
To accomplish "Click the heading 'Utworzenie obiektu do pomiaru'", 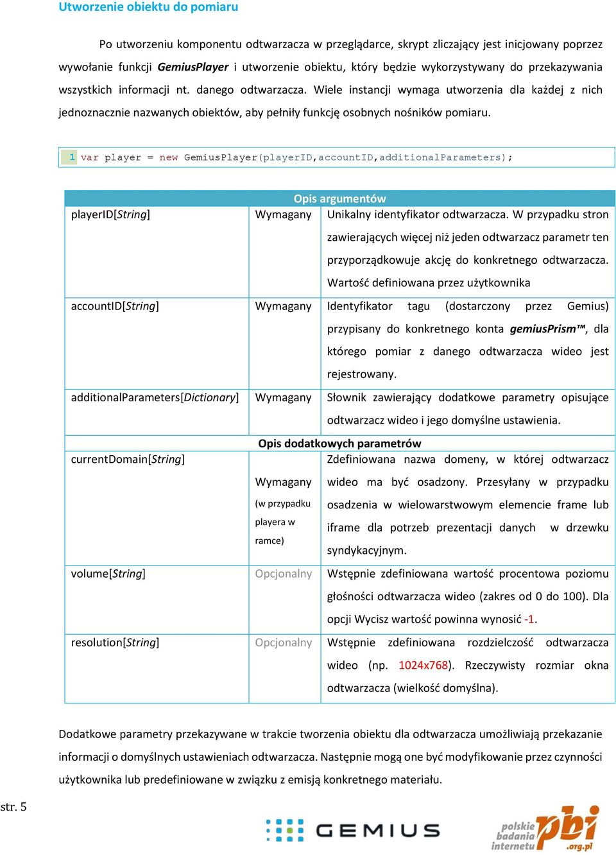I will point(148,7).
